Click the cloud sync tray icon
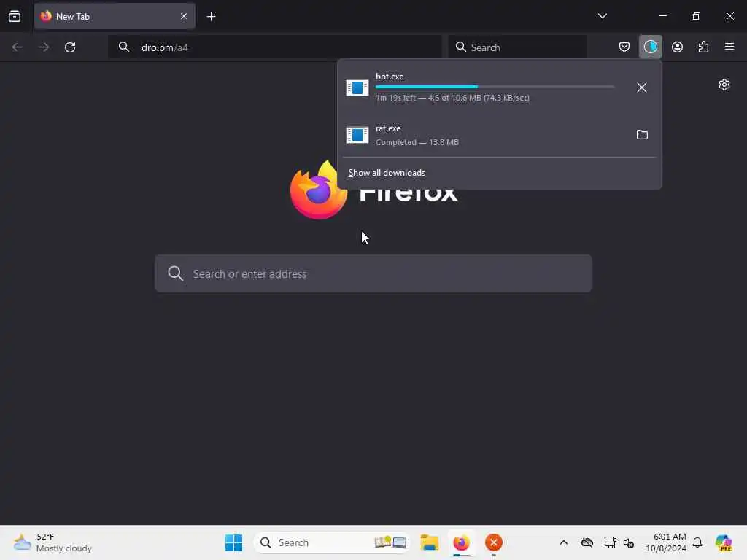The height and width of the screenshot is (560, 747). (x=587, y=542)
